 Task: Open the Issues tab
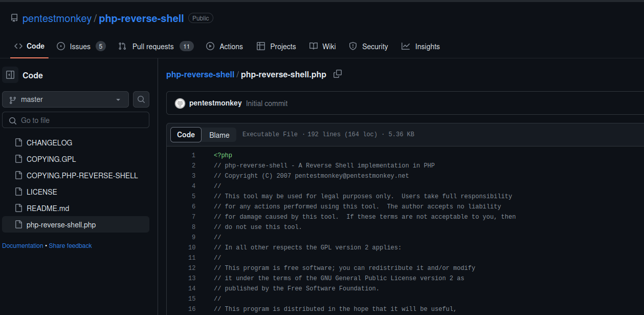tap(81, 47)
